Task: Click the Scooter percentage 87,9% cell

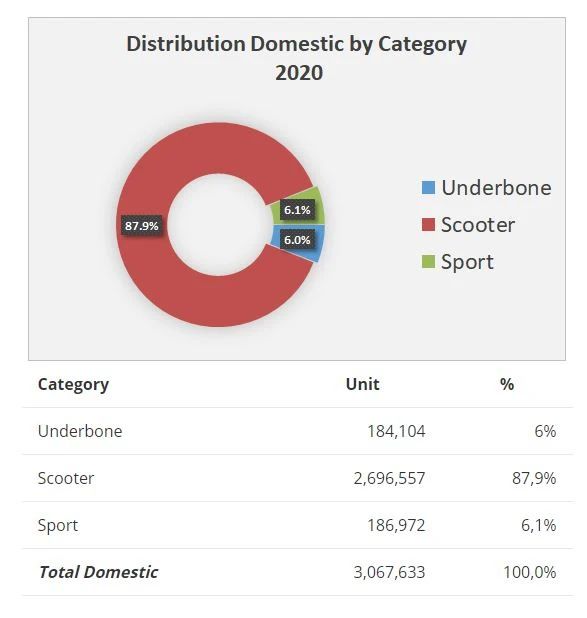Action: [534, 478]
